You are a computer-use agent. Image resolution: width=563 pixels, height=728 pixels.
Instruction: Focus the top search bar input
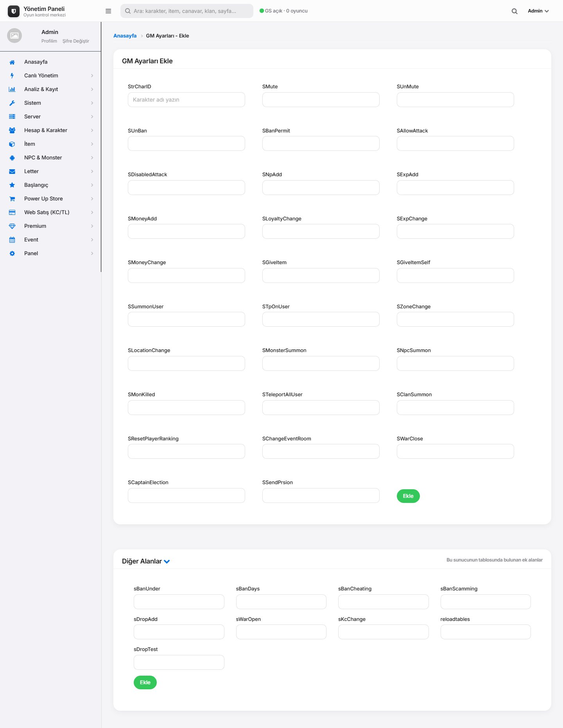coord(187,11)
